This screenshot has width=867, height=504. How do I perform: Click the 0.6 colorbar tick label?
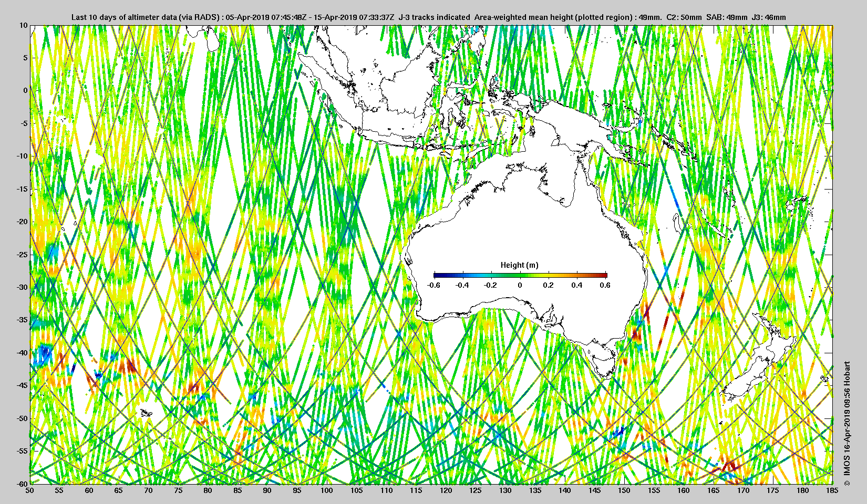click(605, 285)
